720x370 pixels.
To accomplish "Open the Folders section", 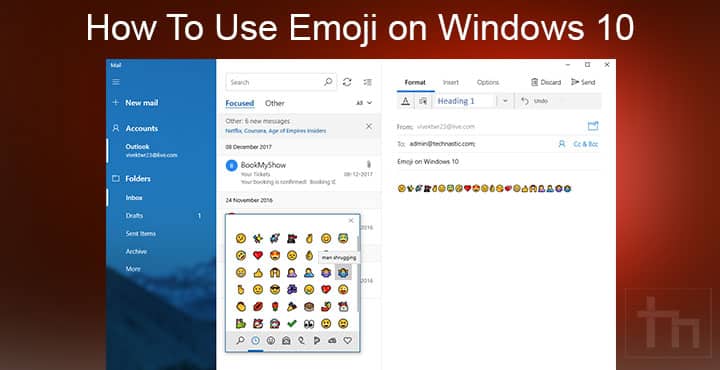I will tap(131, 179).
